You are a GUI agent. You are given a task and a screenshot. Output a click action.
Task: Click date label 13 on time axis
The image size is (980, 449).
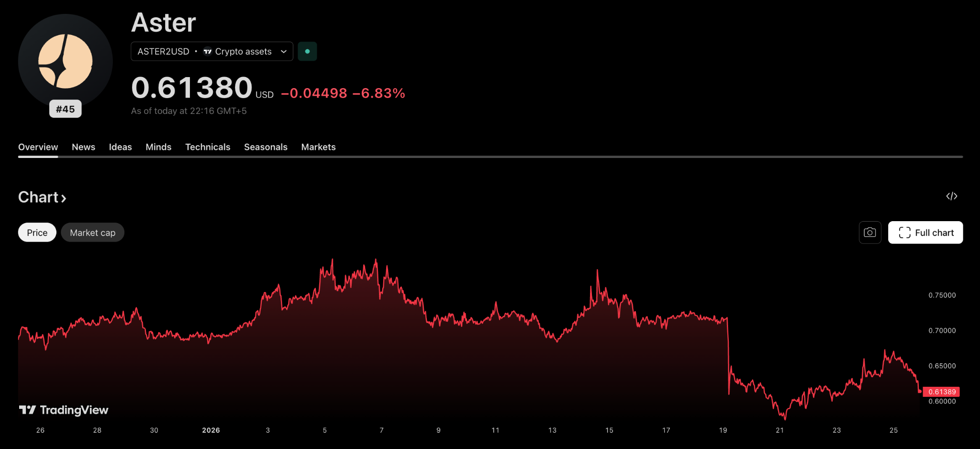point(552,430)
